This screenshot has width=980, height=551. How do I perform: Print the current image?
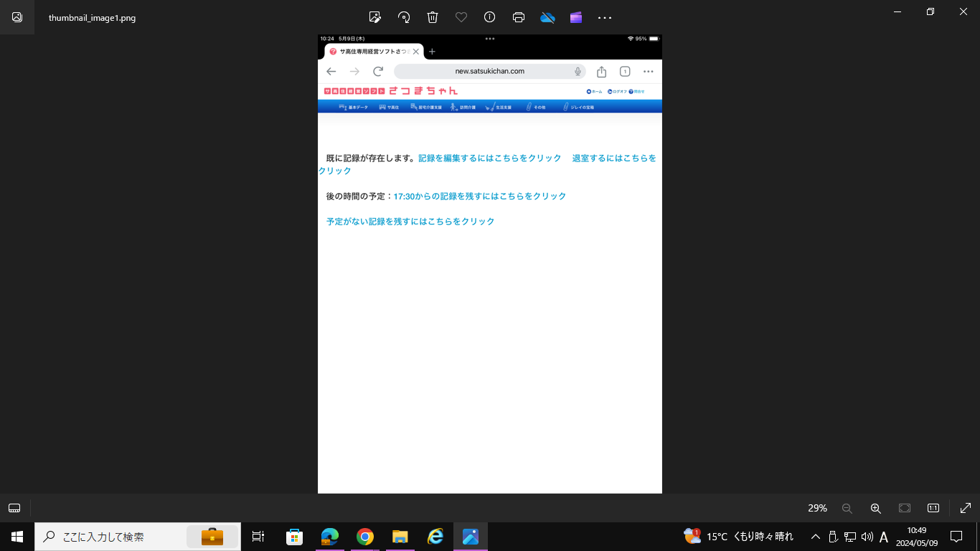(x=519, y=17)
